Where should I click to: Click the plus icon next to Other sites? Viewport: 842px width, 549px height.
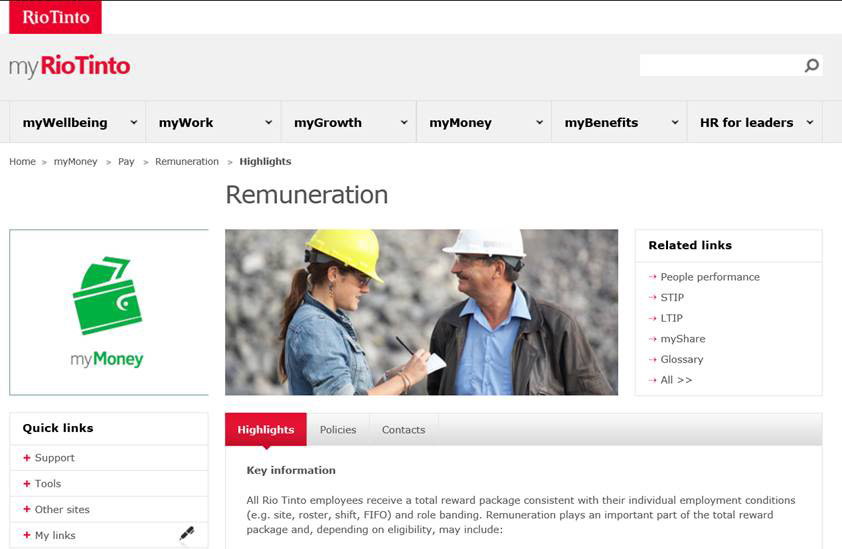pos(27,509)
